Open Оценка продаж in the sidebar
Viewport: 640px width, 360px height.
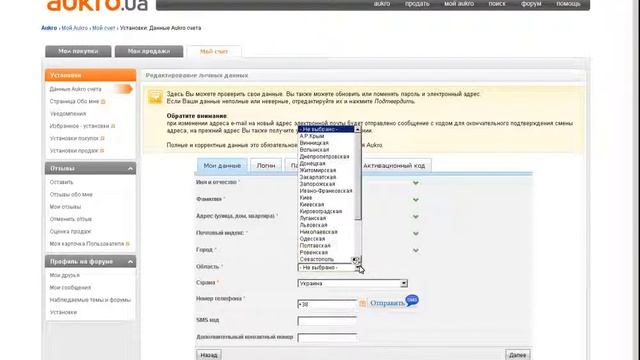coord(71,231)
